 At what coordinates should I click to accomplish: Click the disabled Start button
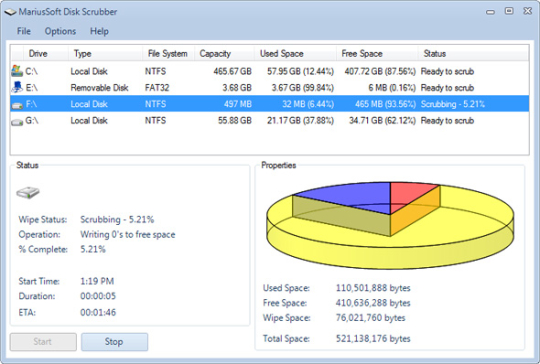(x=43, y=342)
